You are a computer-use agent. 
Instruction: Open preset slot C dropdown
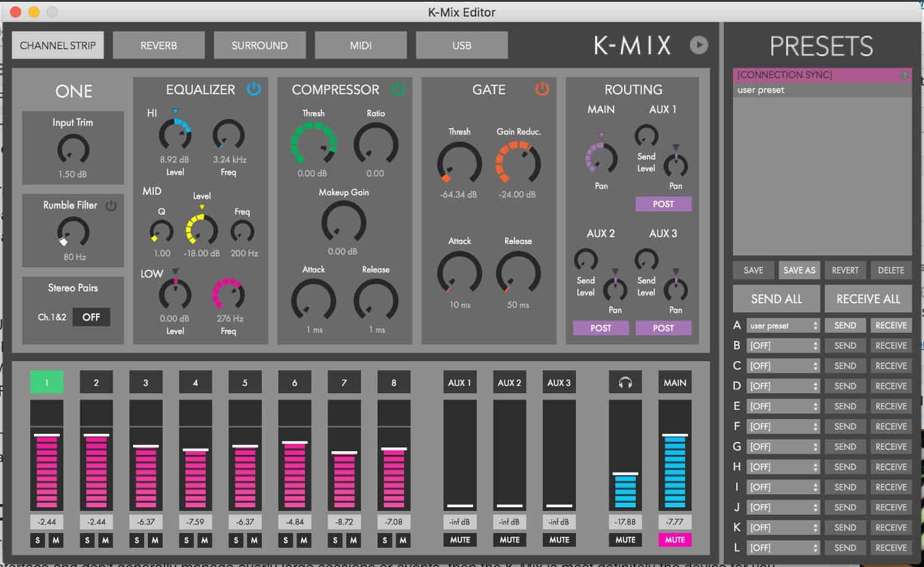(784, 365)
